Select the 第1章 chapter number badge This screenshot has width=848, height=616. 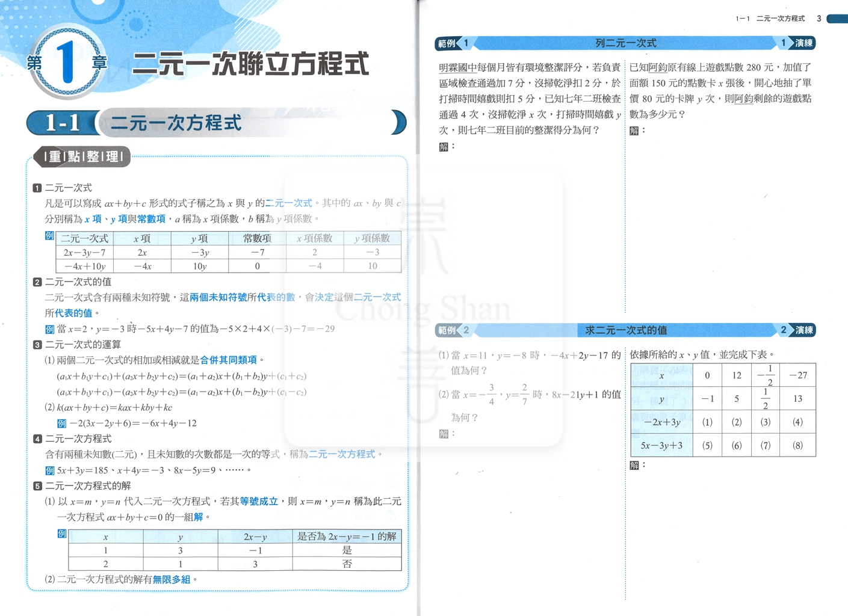[67, 62]
